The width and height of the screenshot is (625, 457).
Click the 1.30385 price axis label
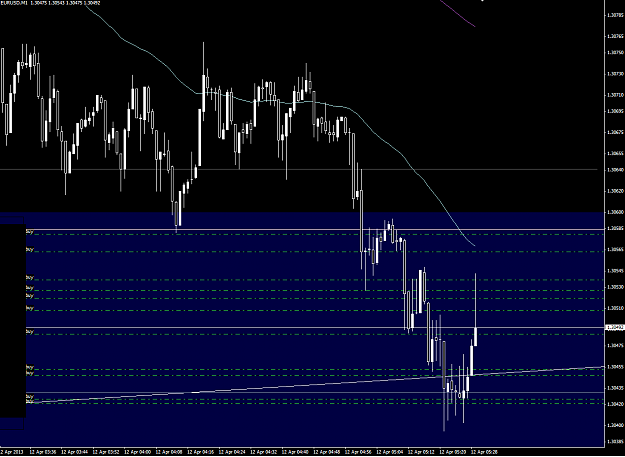(615, 441)
